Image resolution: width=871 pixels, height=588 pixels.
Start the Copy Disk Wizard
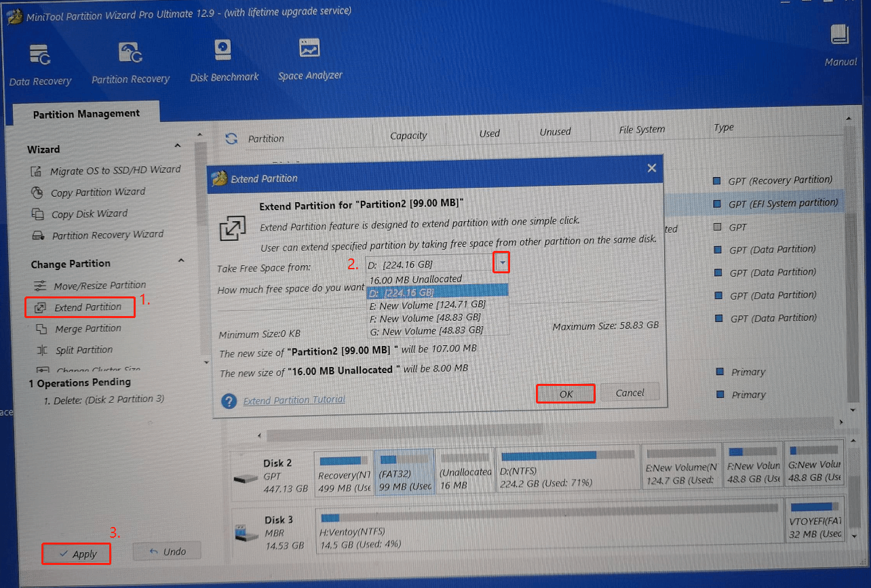pyautogui.click(x=80, y=214)
